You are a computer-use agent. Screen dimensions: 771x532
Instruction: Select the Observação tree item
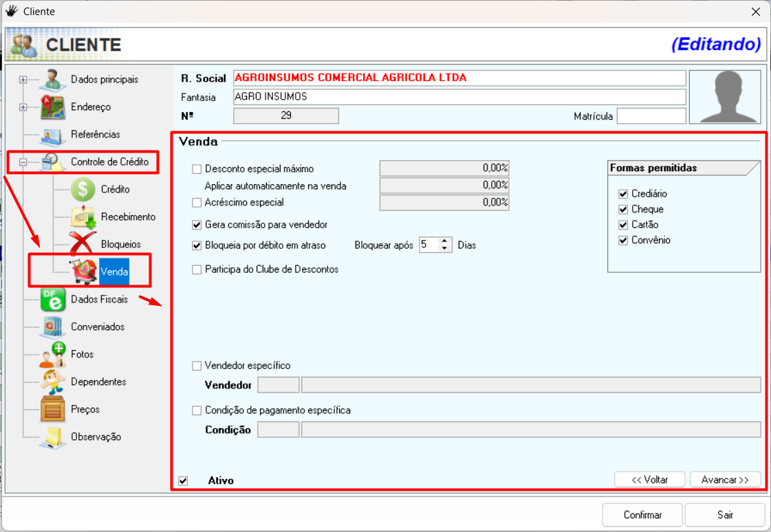click(96, 437)
